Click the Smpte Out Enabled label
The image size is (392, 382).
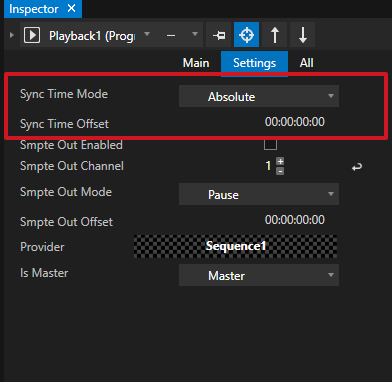(x=71, y=145)
